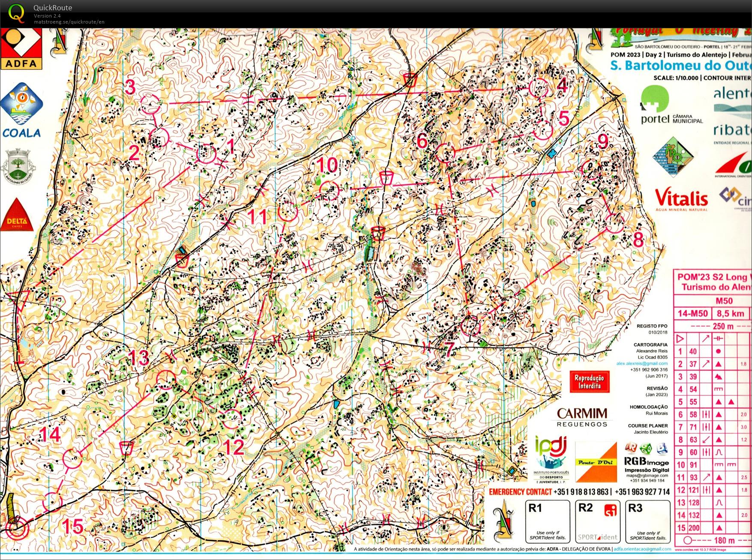Click the QuickRoute Q logo
This screenshot has width=752, height=560.
click(x=16, y=12)
